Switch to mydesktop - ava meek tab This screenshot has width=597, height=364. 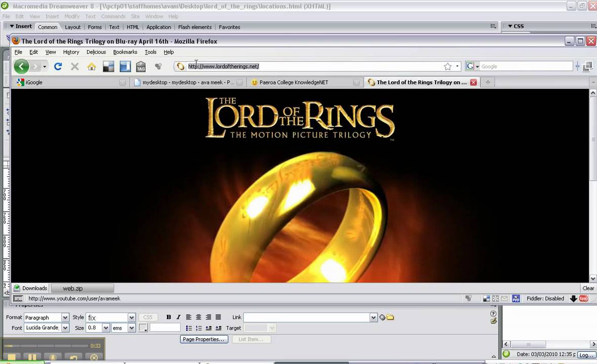188,82
